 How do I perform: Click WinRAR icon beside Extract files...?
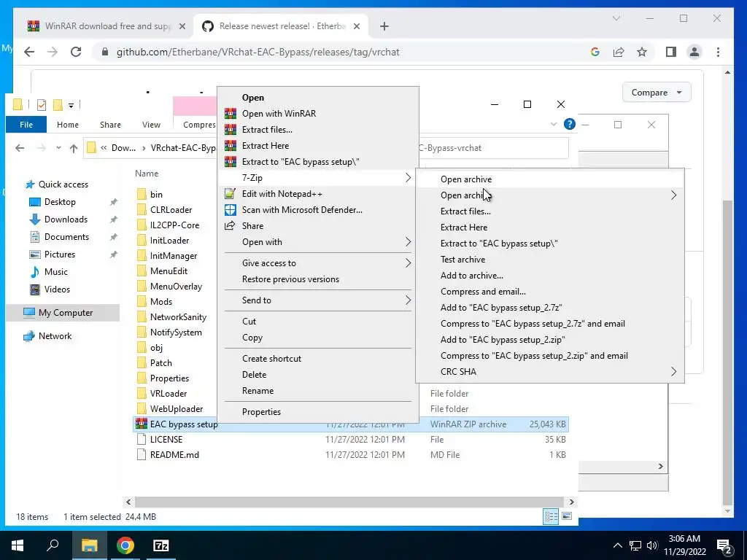(231, 130)
